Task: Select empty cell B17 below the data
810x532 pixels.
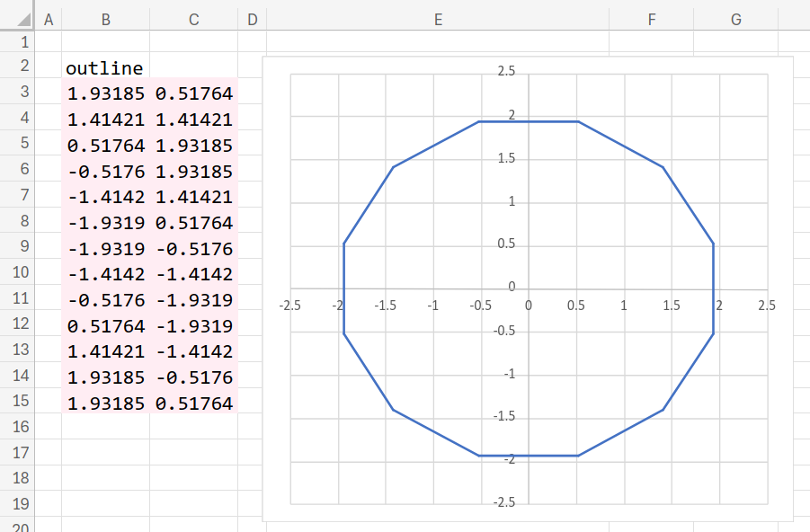Action: (x=106, y=452)
